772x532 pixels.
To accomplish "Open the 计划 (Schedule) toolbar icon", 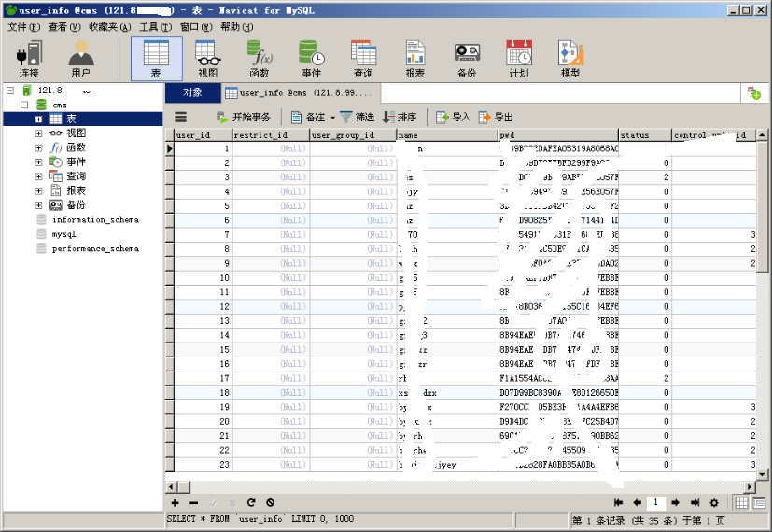I will coord(518,60).
